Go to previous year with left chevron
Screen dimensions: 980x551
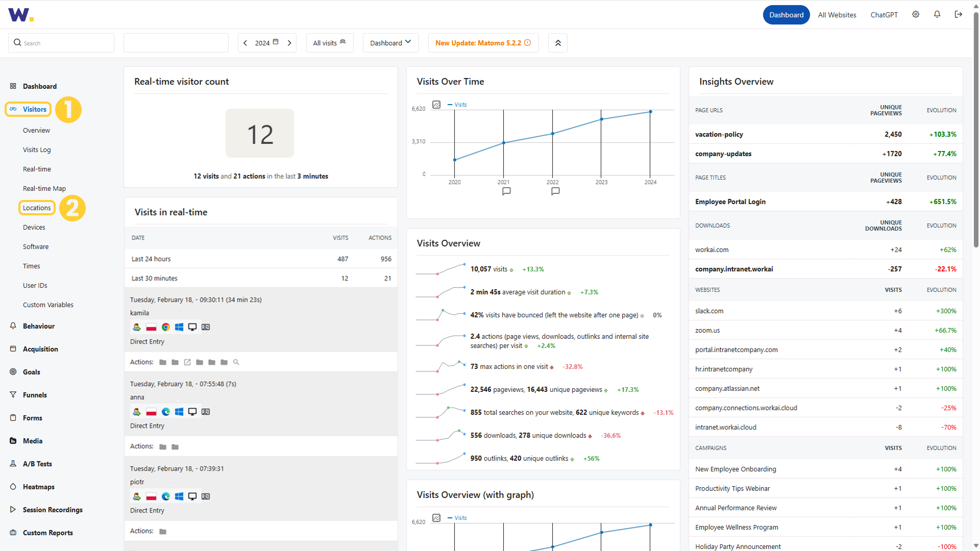pyautogui.click(x=246, y=43)
